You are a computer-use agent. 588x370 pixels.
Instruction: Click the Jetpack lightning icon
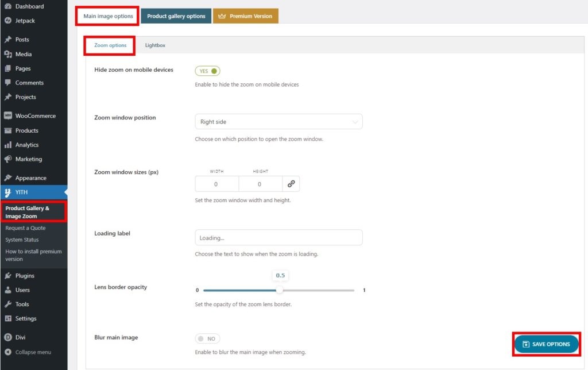pyautogui.click(x=8, y=21)
